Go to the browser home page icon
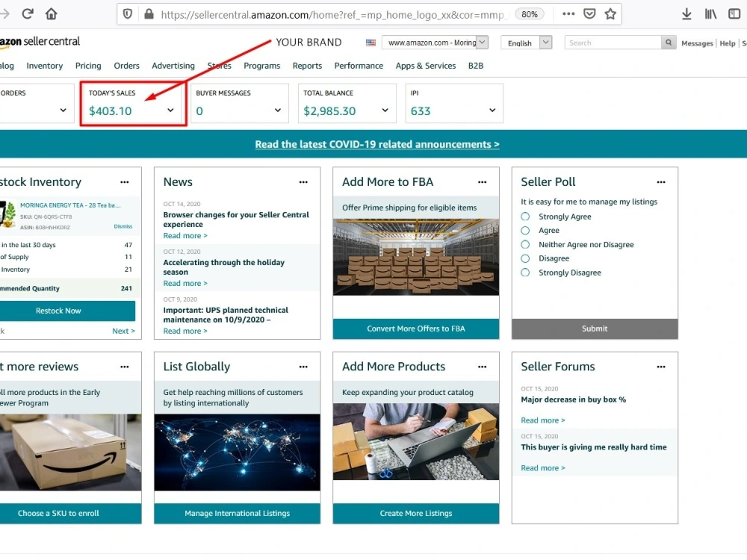747x560 pixels. (x=51, y=13)
